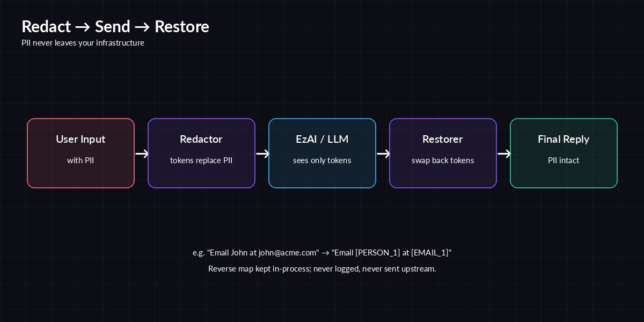Click the arrow between Redactor and EzAI
This screenshot has height=322, width=644.
[x=262, y=153]
